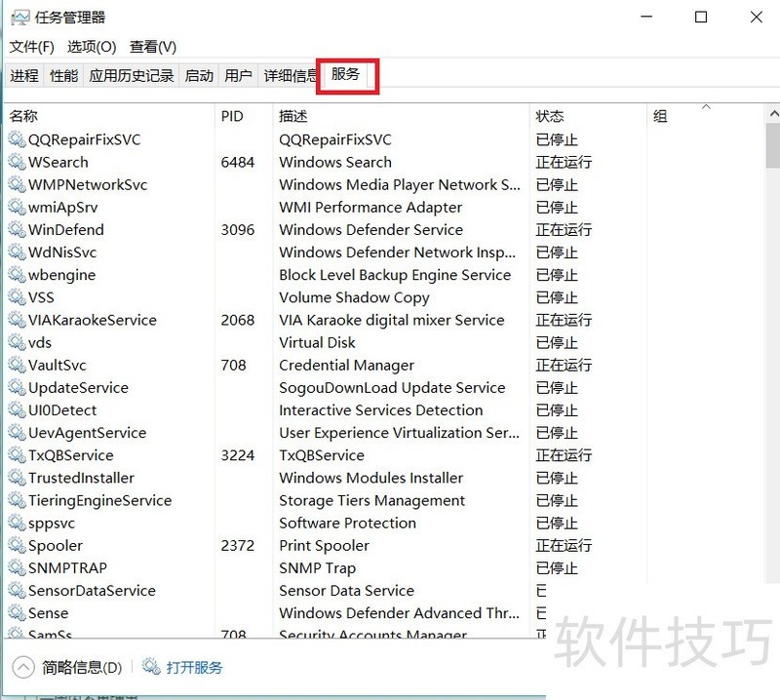780x700 pixels.
Task: Maximize the Task Manager window
Action: (701, 17)
